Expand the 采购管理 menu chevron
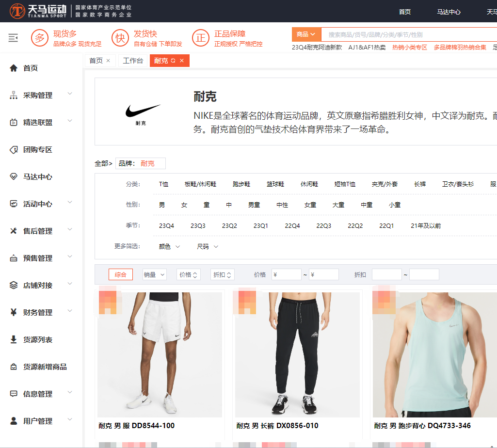This screenshot has height=448, width=497. (70, 94)
